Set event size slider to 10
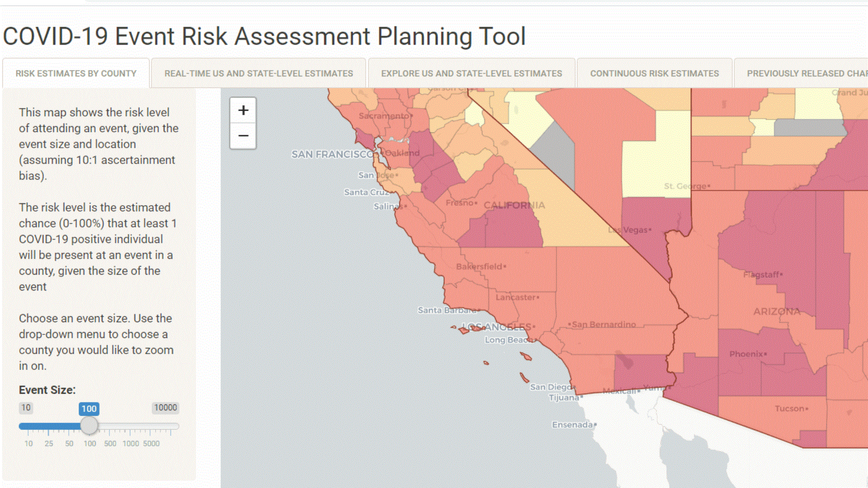This screenshot has width=868, height=488. tap(28, 426)
